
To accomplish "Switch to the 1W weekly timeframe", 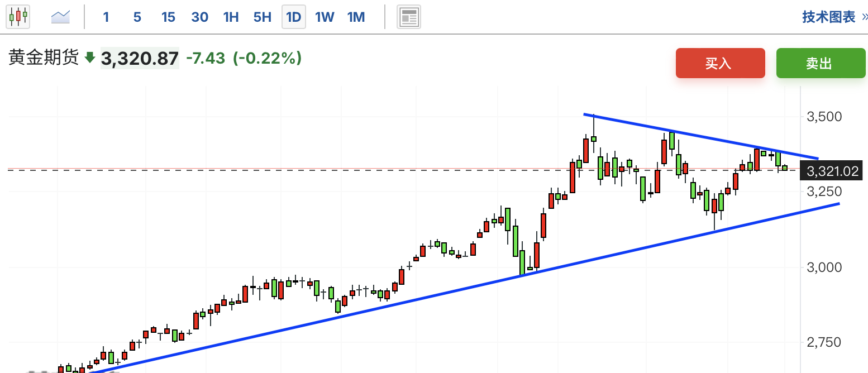I will click(x=325, y=17).
